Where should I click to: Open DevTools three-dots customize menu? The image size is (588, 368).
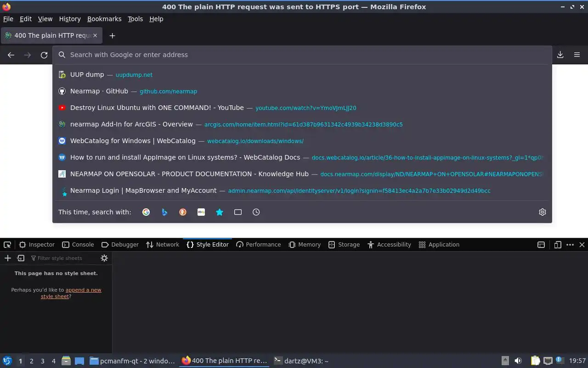pos(570,245)
